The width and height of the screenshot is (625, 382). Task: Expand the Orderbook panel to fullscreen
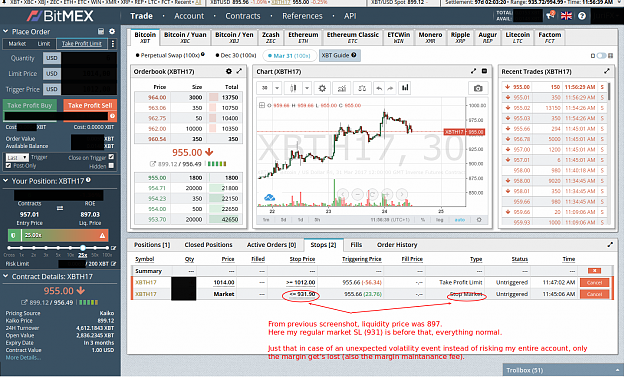coord(239,71)
